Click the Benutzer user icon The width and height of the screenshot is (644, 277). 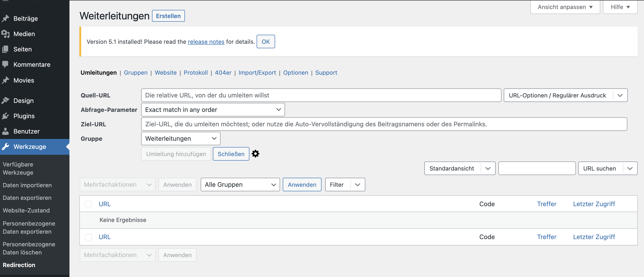tap(5, 131)
